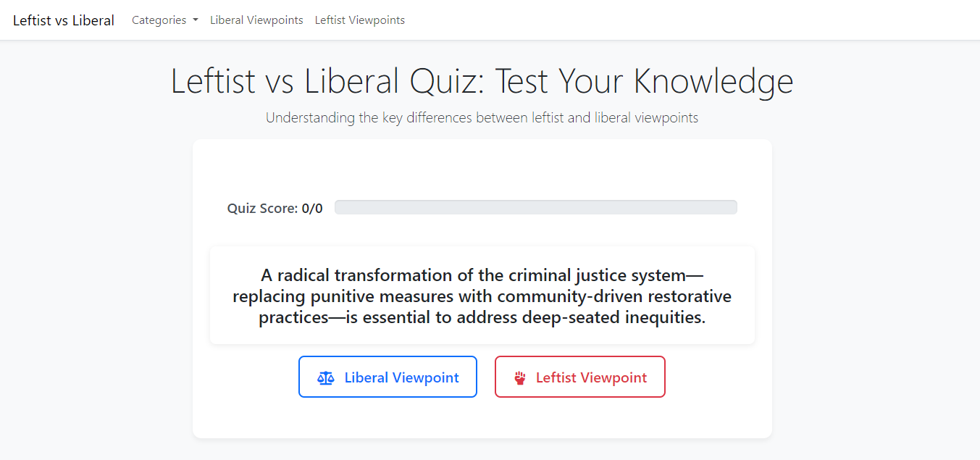Click the Test Your Knowledge main heading
This screenshot has width=980, height=460.
[482, 80]
